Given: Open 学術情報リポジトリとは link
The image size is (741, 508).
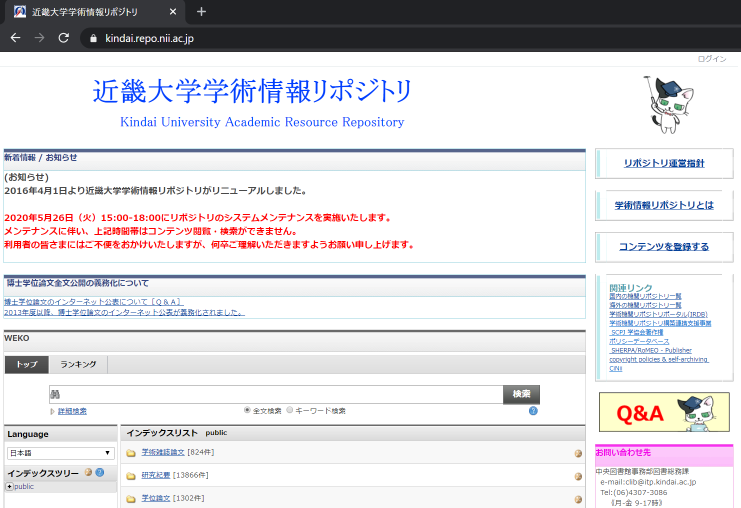Looking at the screenshot, I should pyautogui.click(x=664, y=205).
